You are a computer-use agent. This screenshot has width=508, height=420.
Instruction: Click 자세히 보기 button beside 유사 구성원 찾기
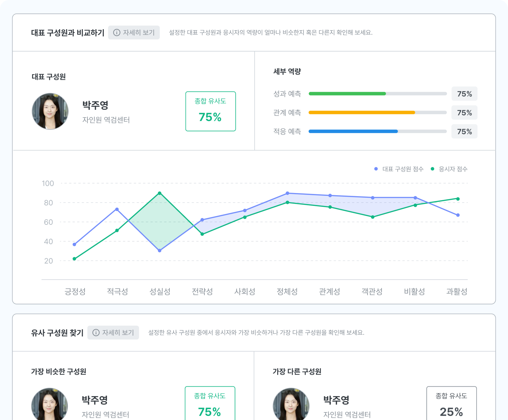click(113, 333)
